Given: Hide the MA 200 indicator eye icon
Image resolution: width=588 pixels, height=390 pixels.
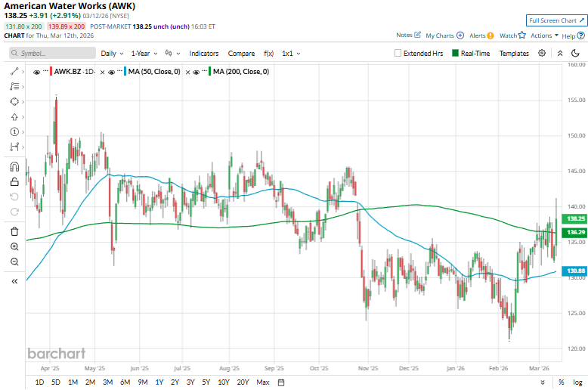Looking at the screenshot, I should pos(196,72).
